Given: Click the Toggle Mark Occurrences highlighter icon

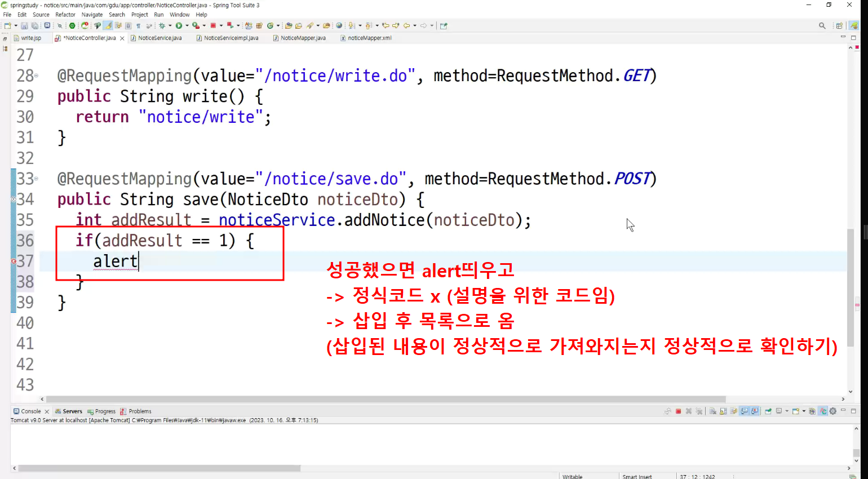Looking at the screenshot, I should 108,25.
